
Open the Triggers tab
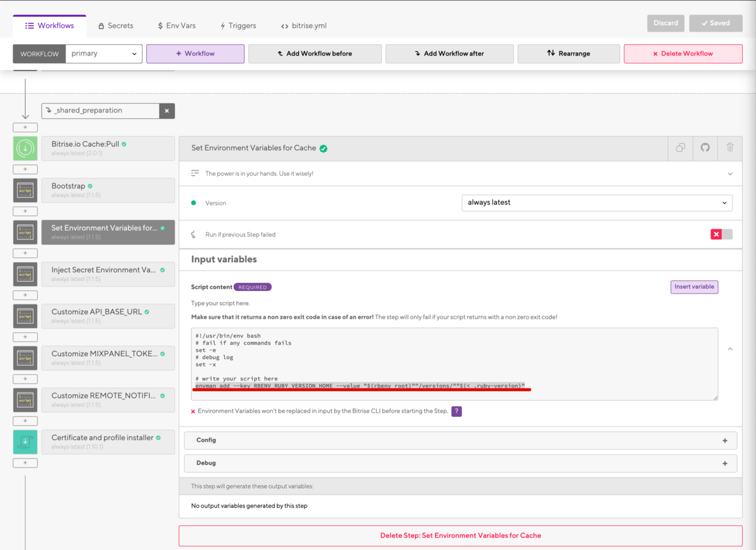(238, 26)
